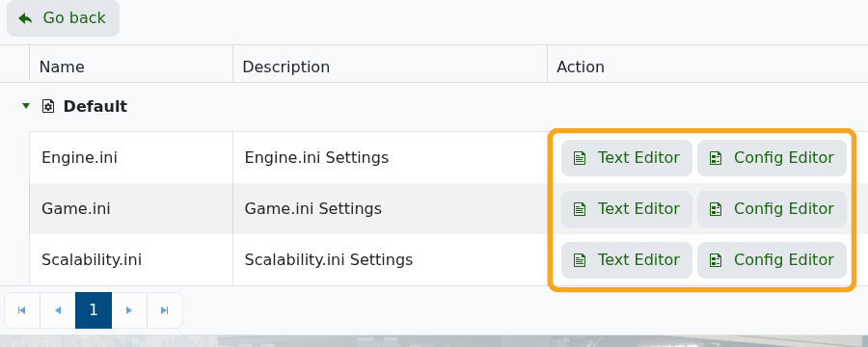The image size is (868, 347).
Task: Select the Engine.ini name cell
Action: [131, 158]
